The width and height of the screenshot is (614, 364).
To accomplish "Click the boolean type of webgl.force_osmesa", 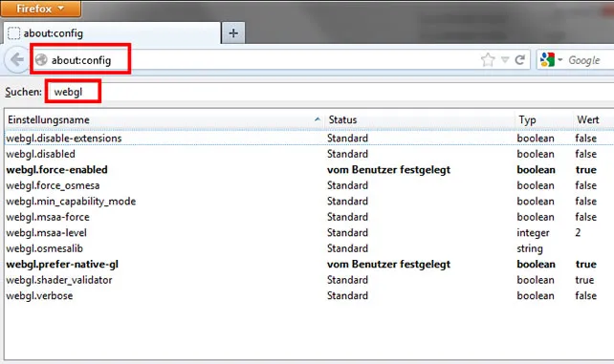I will [536, 185].
